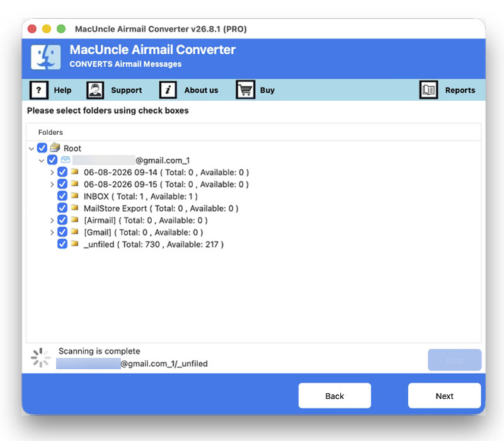Open the Buy menu item
Viewport: 504px width, 441px height.
pos(267,90)
